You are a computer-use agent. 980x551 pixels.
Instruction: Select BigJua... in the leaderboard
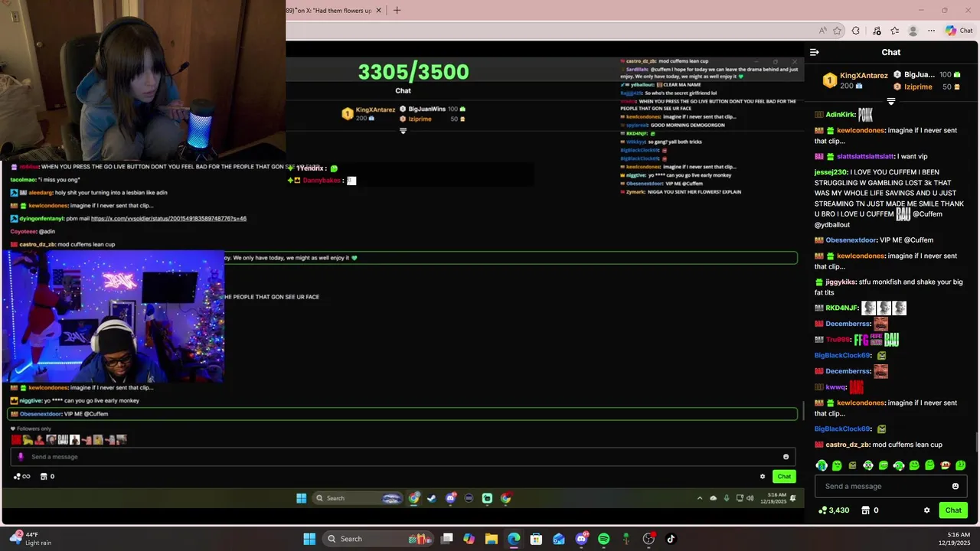(x=920, y=75)
